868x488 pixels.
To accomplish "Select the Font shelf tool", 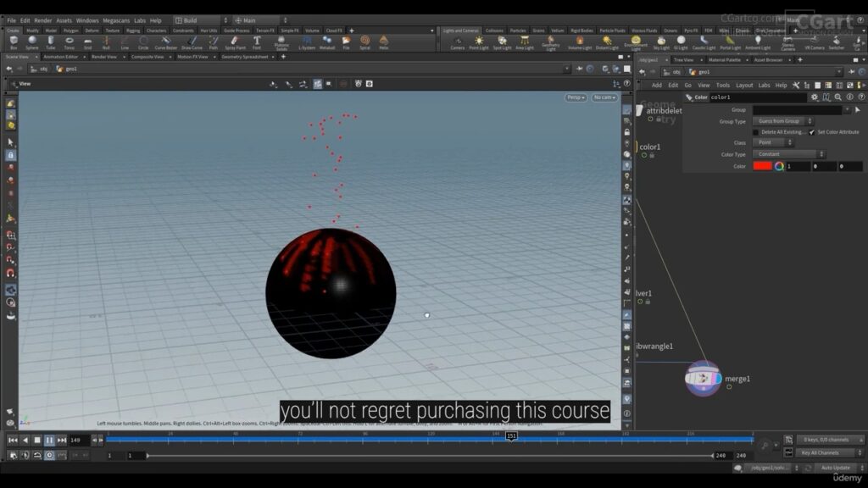I will (x=257, y=42).
